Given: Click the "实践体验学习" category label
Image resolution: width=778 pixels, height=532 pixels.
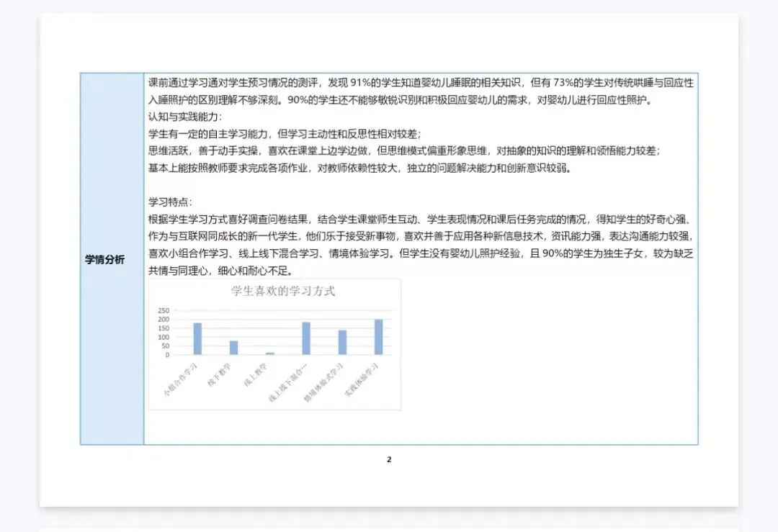Looking at the screenshot, I should (362, 379).
